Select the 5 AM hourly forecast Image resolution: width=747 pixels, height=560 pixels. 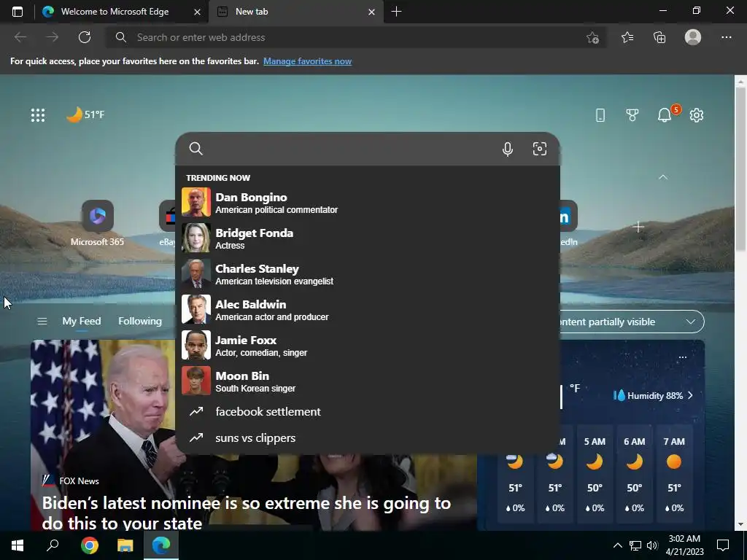tap(595, 475)
